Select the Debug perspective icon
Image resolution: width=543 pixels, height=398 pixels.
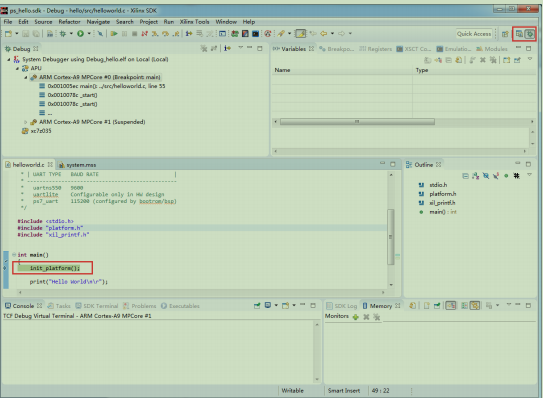pyautogui.click(x=530, y=34)
